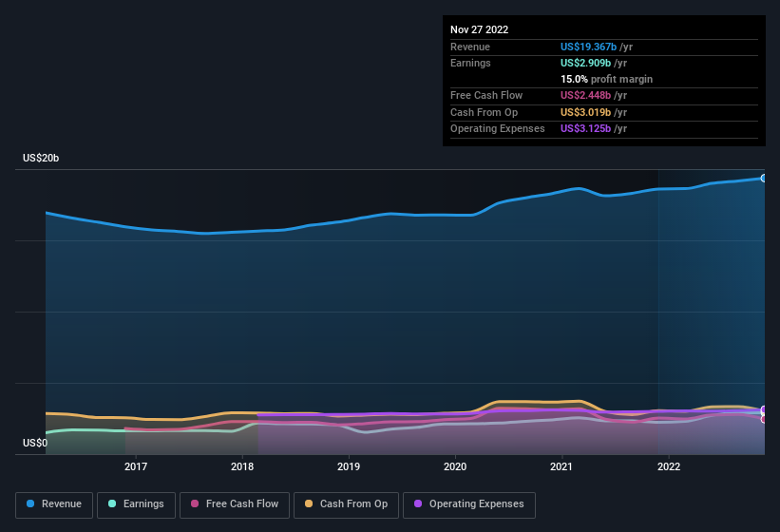Click the US$3.019b cash from op value
780x532 pixels.
click(585, 112)
